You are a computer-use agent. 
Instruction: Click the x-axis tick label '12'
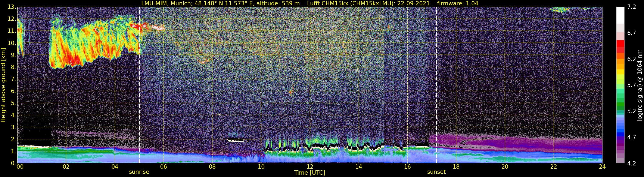[x=310, y=167]
